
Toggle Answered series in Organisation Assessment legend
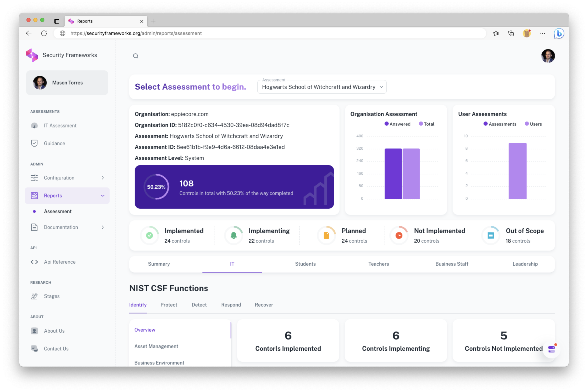[397, 124]
